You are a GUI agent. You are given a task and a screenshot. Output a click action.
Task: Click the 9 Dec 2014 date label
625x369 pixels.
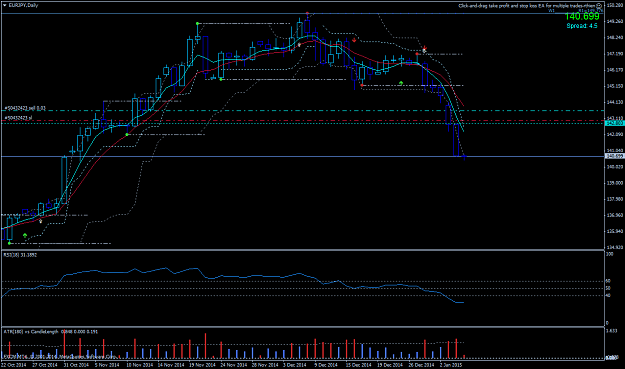click(x=326, y=365)
